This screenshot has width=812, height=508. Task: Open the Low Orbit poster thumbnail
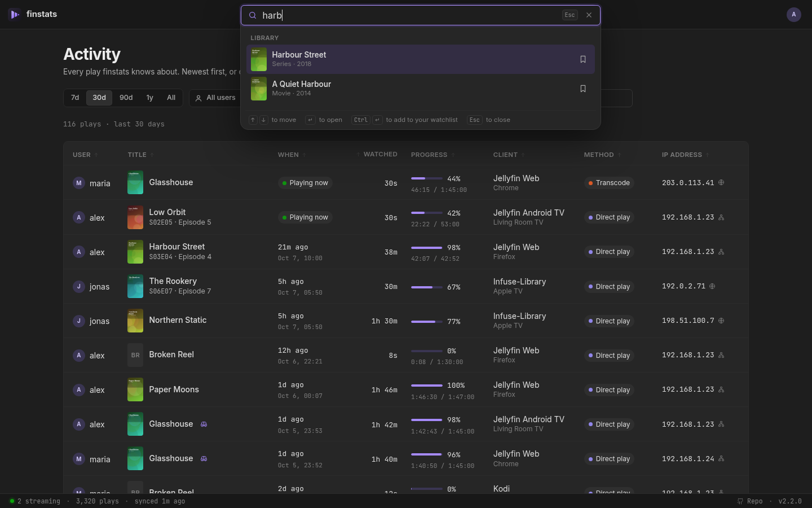click(135, 217)
